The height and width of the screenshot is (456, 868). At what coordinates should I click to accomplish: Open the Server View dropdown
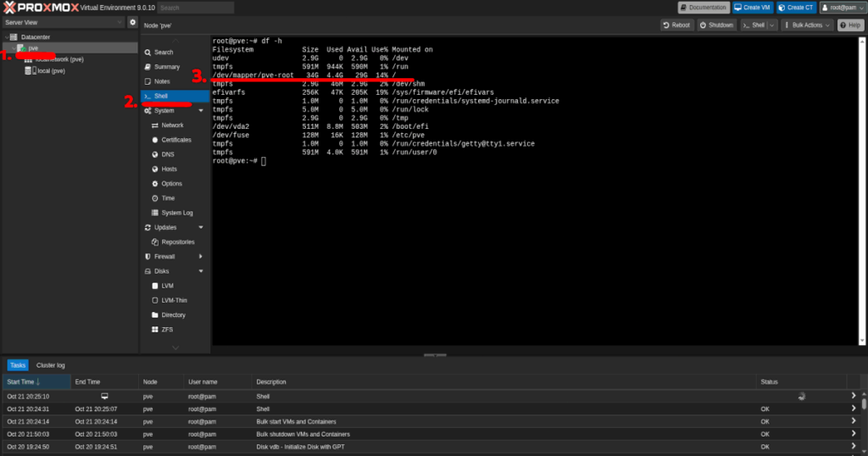pyautogui.click(x=63, y=22)
